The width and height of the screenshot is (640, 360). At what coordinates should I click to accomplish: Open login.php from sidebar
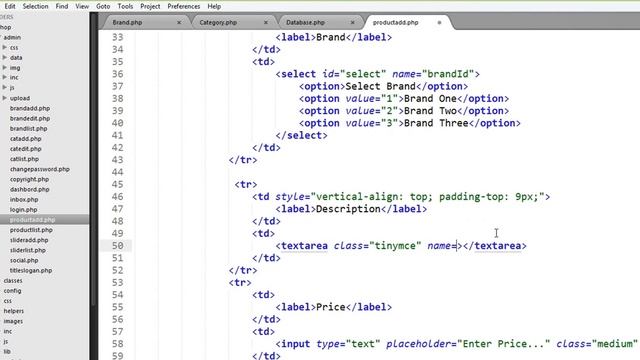[23, 209]
